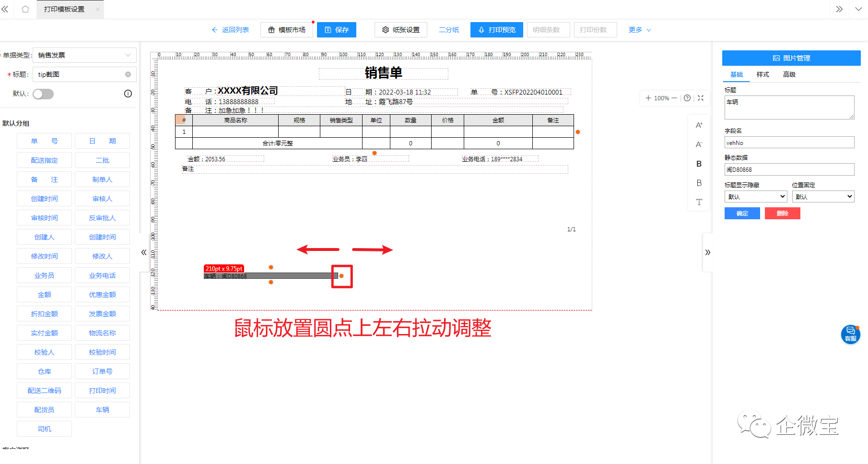Open the 标题显示隐藏 dropdown
Image resolution: width=868 pixels, height=464 pixels.
755,196
